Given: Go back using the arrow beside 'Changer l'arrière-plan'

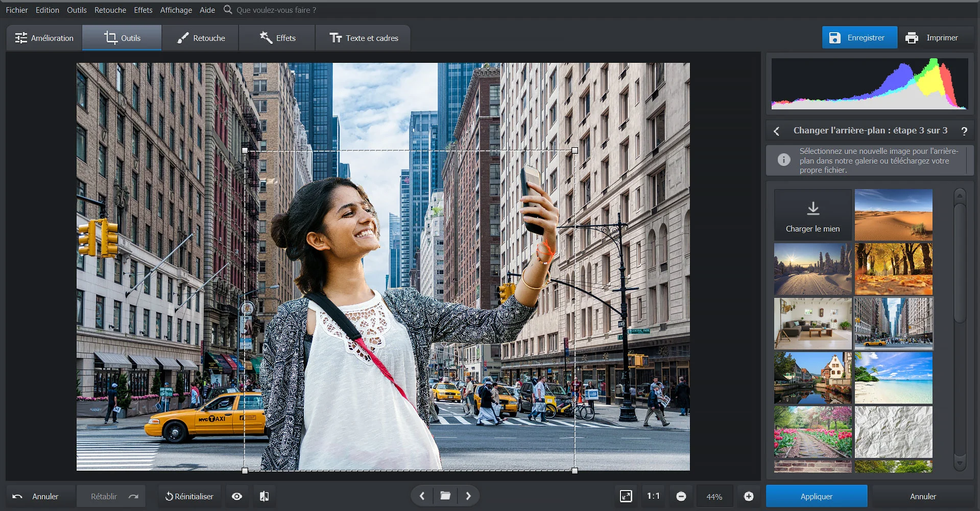Looking at the screenshot, I should 776,131.
